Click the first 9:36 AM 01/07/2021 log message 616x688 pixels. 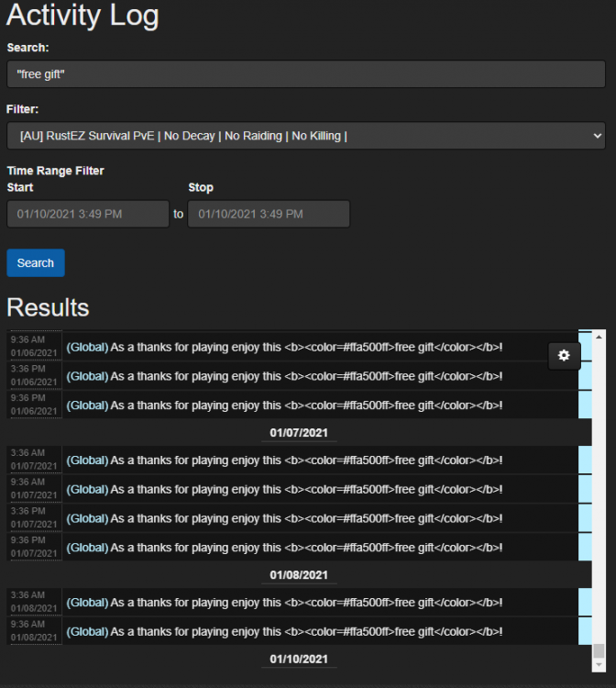click(306, 461)
